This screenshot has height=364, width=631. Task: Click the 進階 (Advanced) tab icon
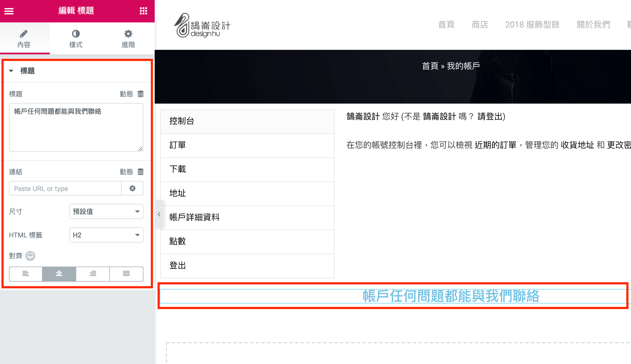tap(128, 39)
